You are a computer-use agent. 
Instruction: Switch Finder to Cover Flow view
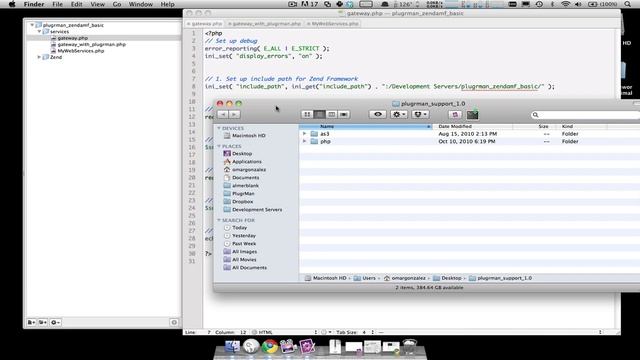(x=344, y=115)
